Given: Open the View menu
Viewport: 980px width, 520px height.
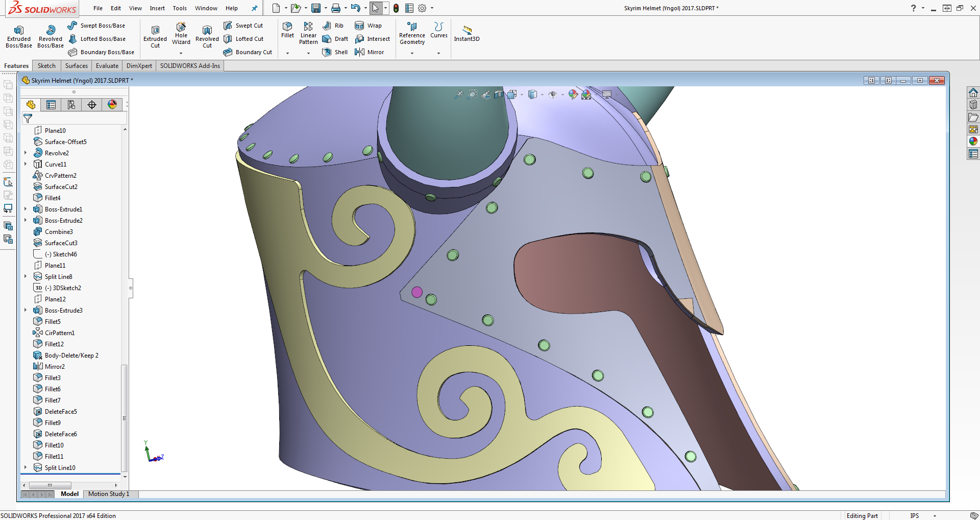Looking at the screenshot, I should click(135, 8).
